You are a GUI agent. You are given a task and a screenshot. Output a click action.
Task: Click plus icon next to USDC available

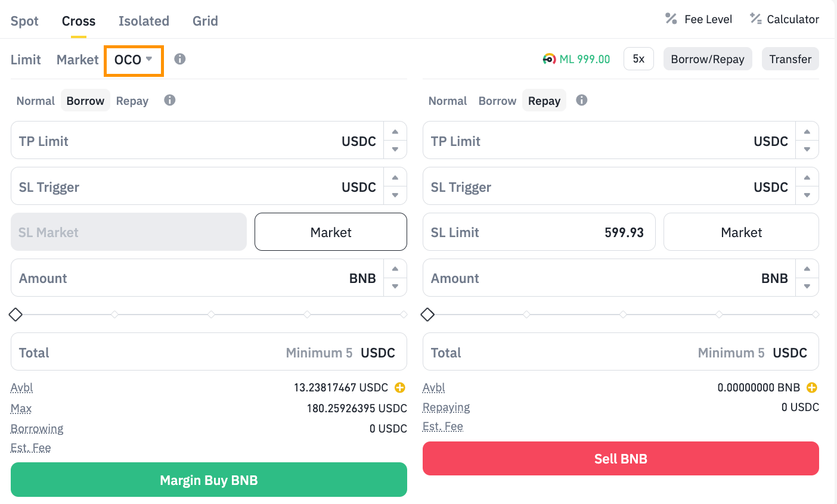pos(400,387)
